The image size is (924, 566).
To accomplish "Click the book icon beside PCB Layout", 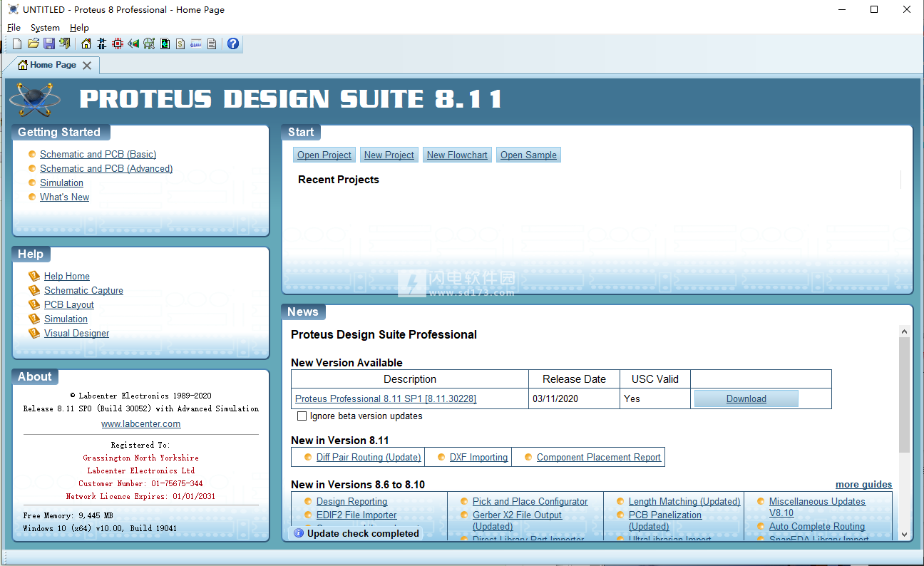I will pos(34,304).
